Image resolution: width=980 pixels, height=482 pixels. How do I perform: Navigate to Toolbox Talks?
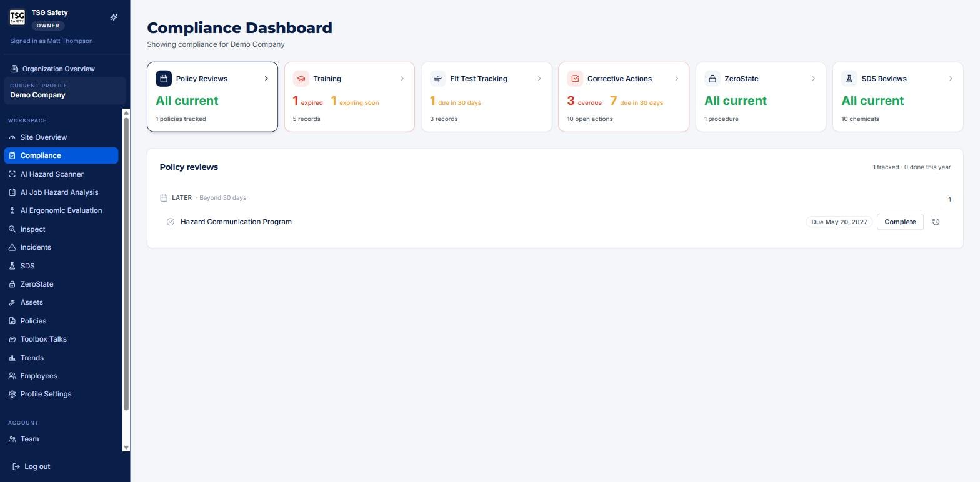click(61, 339)
